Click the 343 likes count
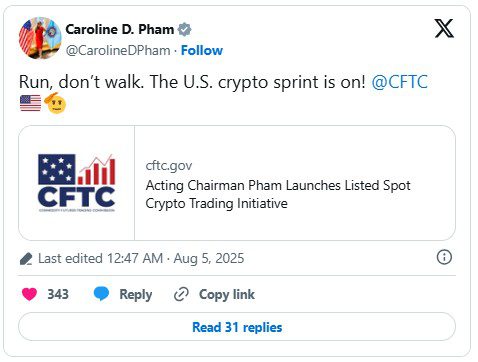This screenshot has height=362, width=478. click(58, 294)
